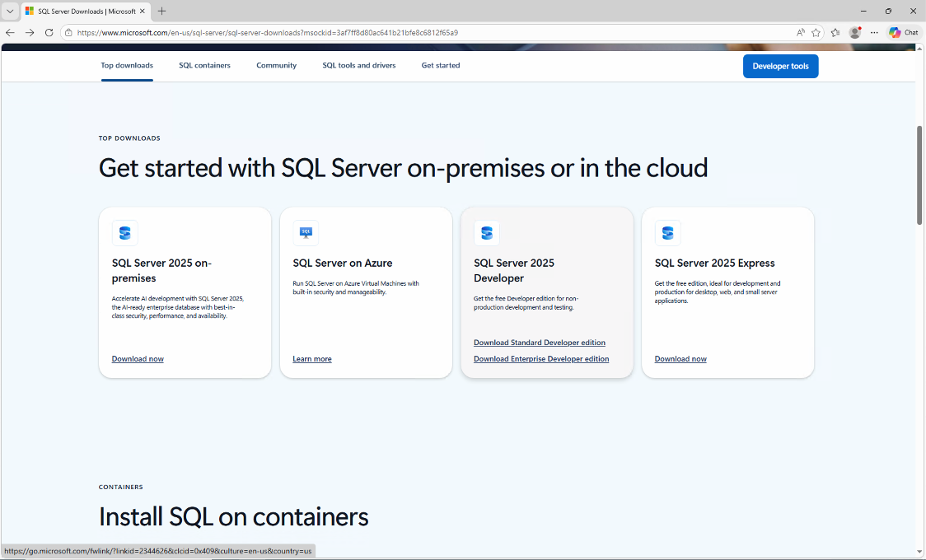Click Download now for SQL Server 2025 Express
The image size is (926, 560).
click(x=680, y=359)
